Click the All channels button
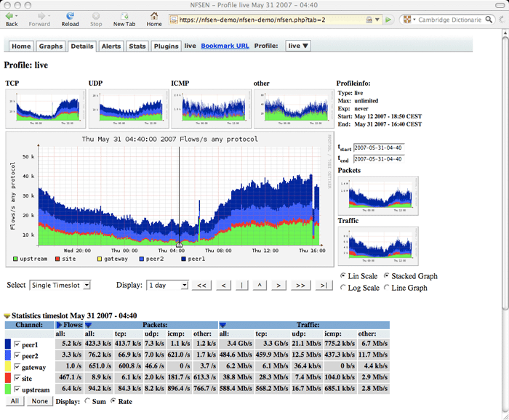 click(x=15, y=401)
